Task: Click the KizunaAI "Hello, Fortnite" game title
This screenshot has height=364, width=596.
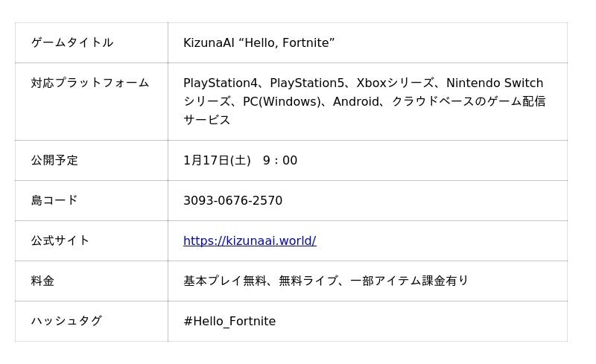Action: coord(259,42)
